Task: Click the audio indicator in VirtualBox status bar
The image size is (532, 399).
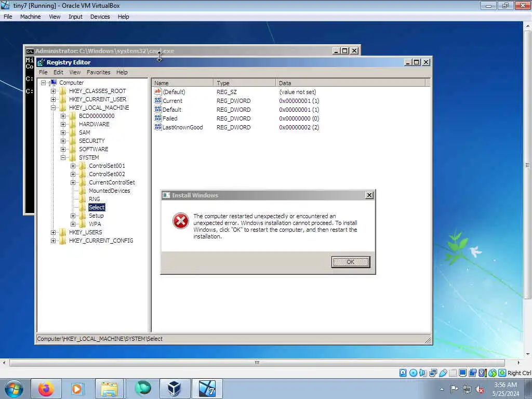Action: pos(423,373)
